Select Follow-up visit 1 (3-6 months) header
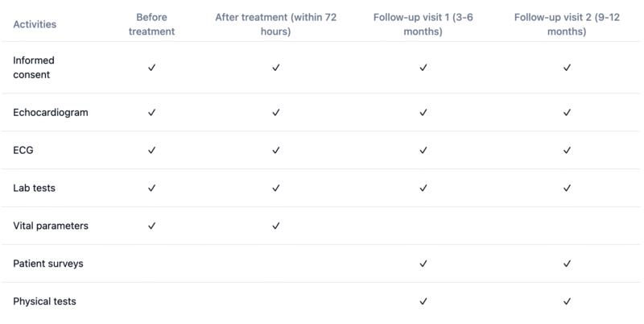Viewport: 644px width, 324px height. click(423, 24)
